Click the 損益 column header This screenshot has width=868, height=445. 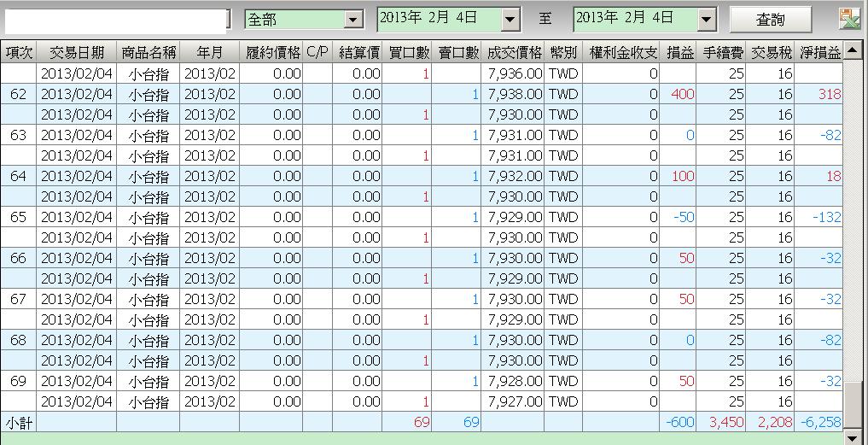tap(679, 52)
